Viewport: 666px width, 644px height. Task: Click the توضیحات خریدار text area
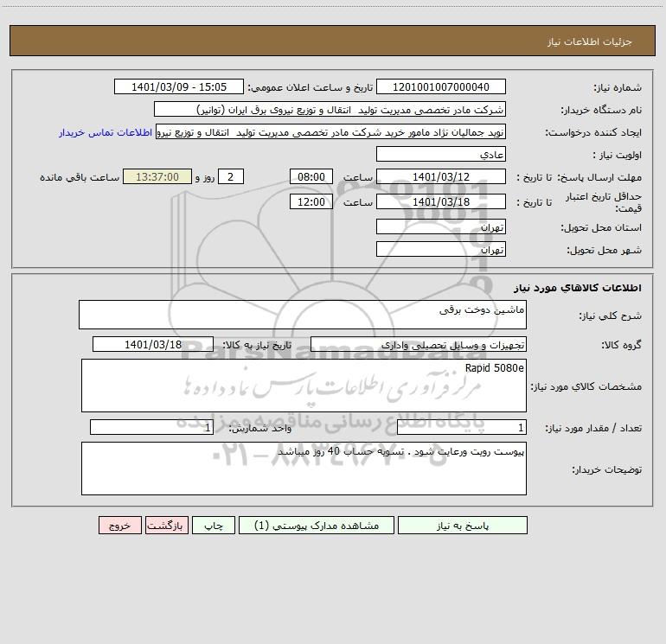(x=304, y=469)
